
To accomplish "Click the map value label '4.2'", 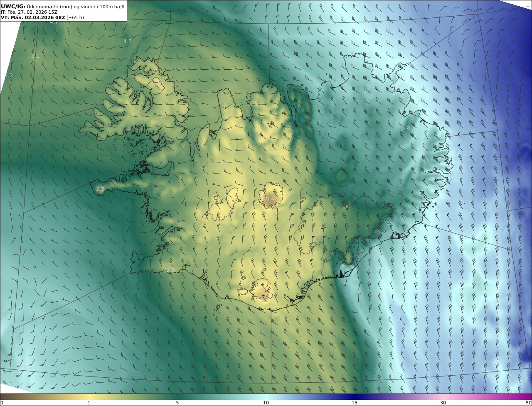I will (x=9, y=75).
